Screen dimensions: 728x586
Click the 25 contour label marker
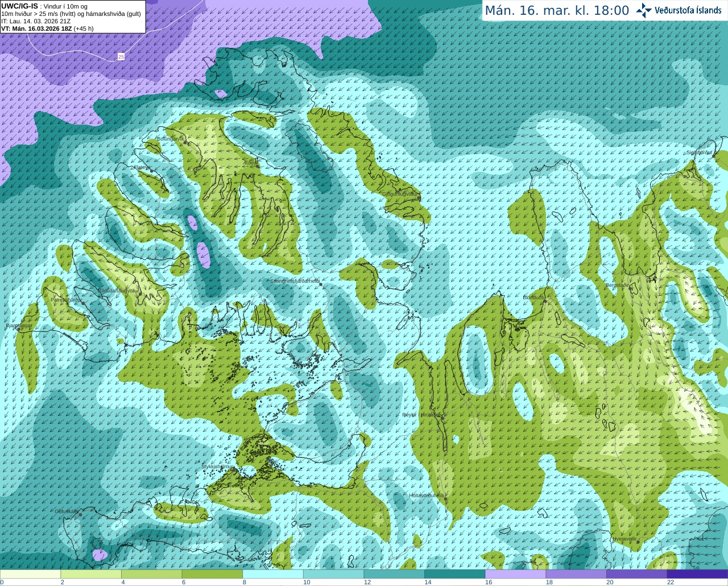tap(121, 56)
